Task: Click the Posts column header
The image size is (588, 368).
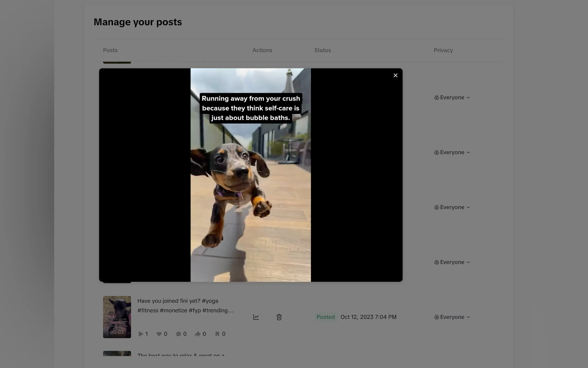Action: tap(110, 50)
